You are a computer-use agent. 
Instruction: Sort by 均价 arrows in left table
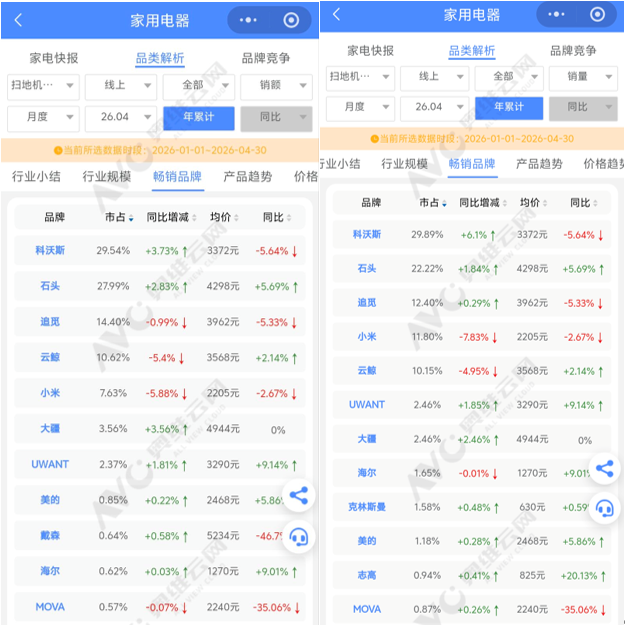(x=236, y=218)
